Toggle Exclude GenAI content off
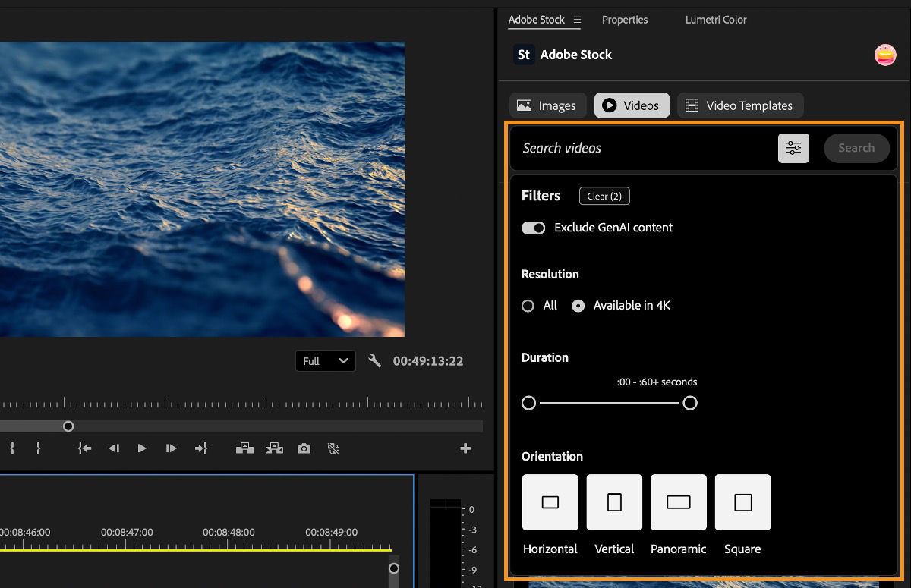 click(534, 228)
